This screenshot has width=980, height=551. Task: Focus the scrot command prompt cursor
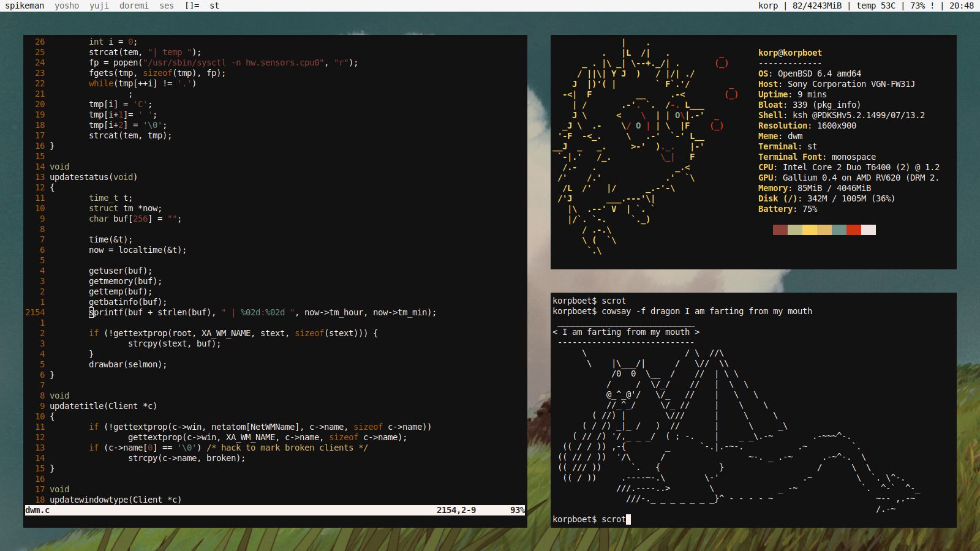(x=628, y=519)
